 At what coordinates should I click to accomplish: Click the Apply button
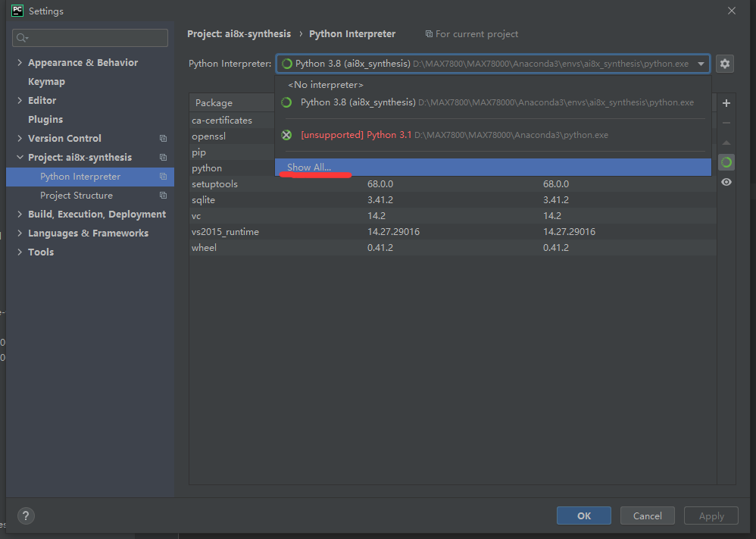pyautogui.click(x=711, y=515)
